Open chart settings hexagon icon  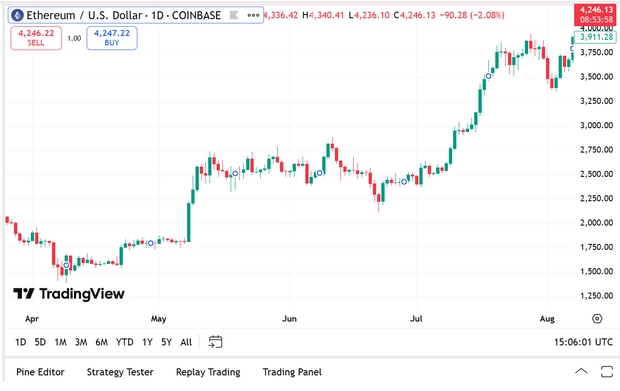point(597,318)
